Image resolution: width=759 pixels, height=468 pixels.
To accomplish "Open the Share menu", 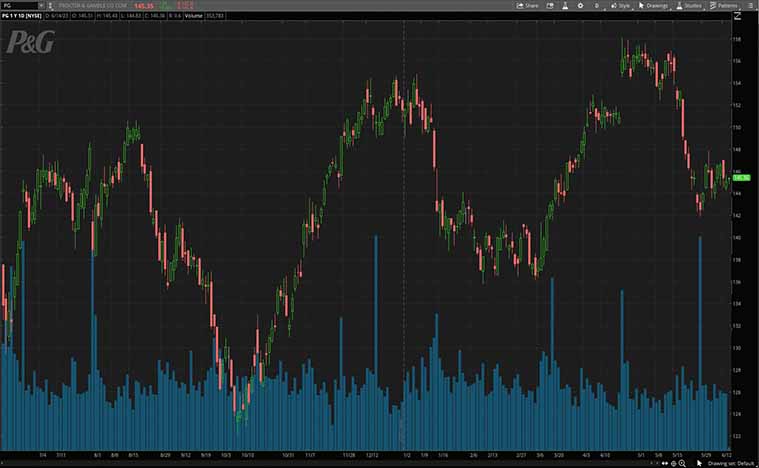I will [528, 6].
